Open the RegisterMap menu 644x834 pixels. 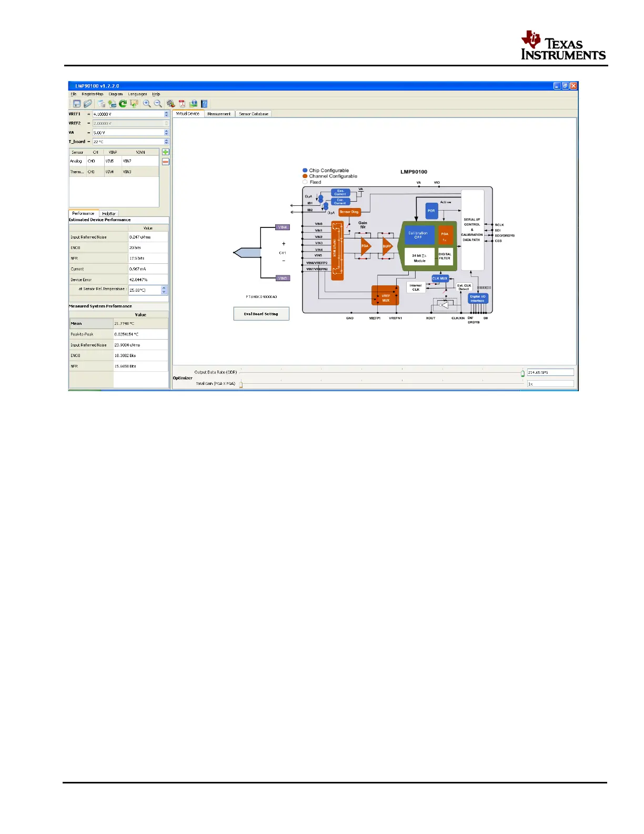[x=92, y=94]
